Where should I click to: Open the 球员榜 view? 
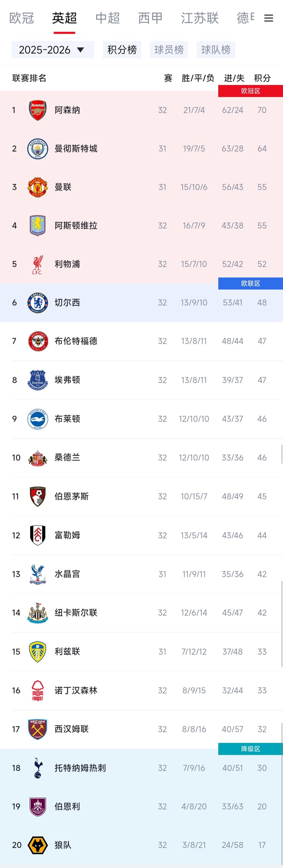(169, 50)
